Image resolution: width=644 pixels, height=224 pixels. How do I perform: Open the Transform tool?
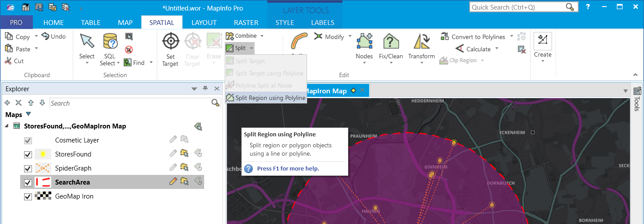[x=421, y=42]
